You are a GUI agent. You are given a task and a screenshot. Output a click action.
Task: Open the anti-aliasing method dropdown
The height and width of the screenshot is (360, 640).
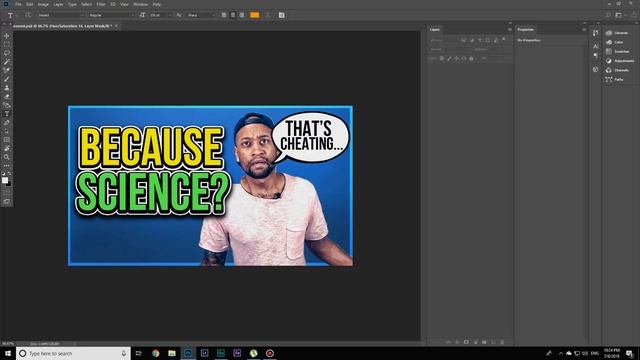point(200,15)
